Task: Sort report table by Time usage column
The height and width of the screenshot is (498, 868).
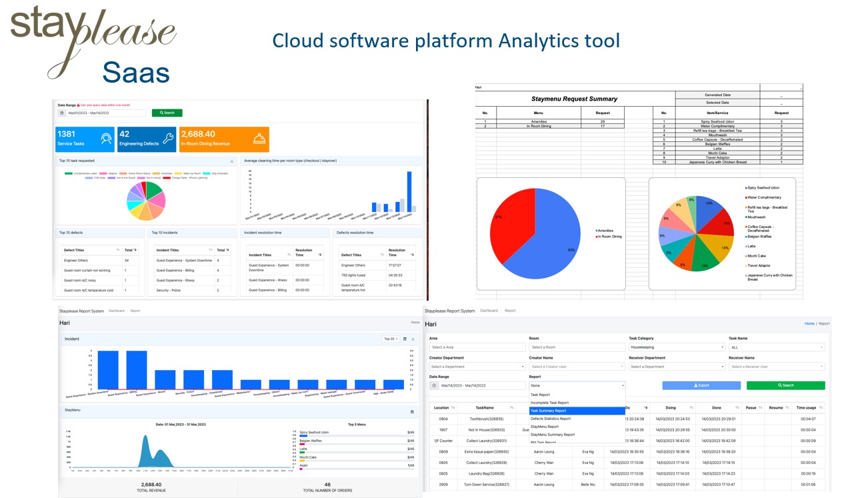Action: 819,407
